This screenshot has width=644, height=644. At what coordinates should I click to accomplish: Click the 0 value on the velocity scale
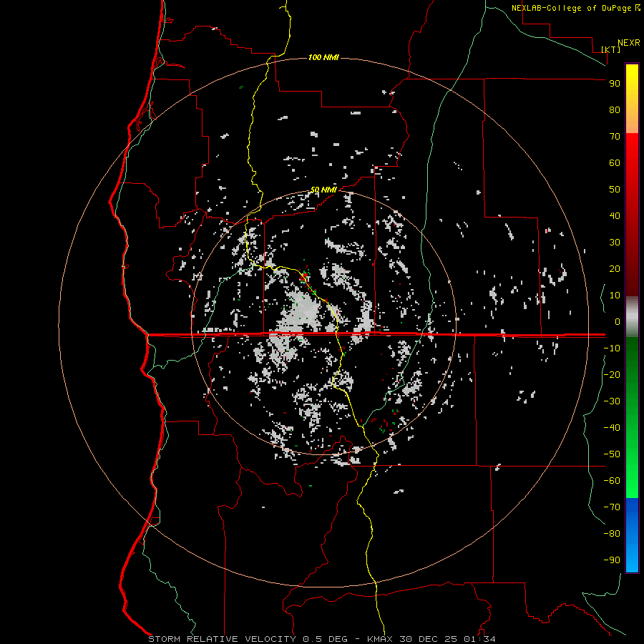tap(618, 321)
